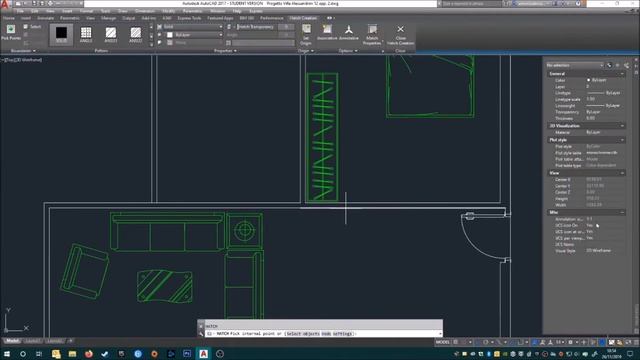640x360 pixels.
Task: Toggle the Annotative hatch option
Action: click(x=349, y=32)
